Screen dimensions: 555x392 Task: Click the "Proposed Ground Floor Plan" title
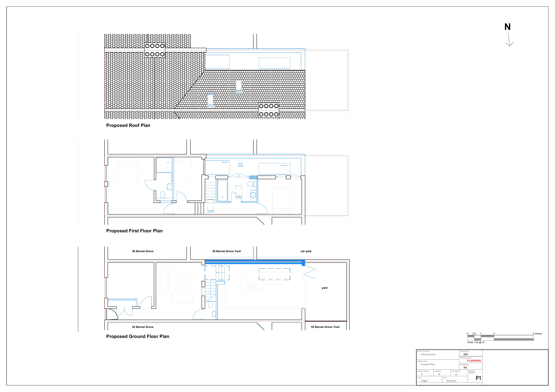point(138,336)
